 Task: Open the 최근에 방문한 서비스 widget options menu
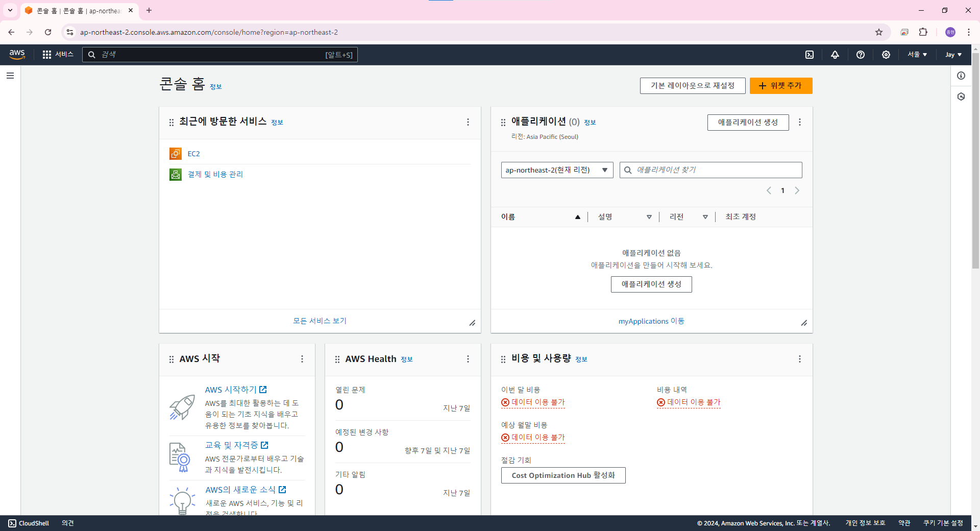click(x=468, y=122)
